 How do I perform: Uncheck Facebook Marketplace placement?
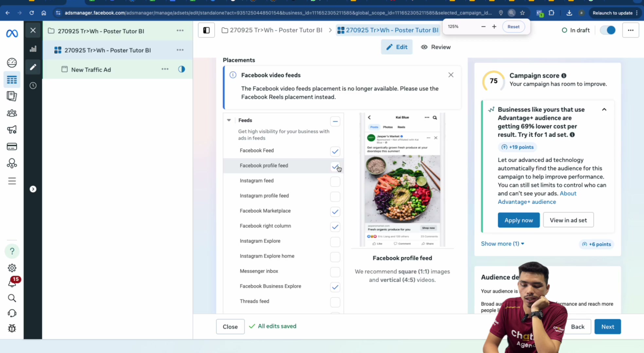[335, 212]
